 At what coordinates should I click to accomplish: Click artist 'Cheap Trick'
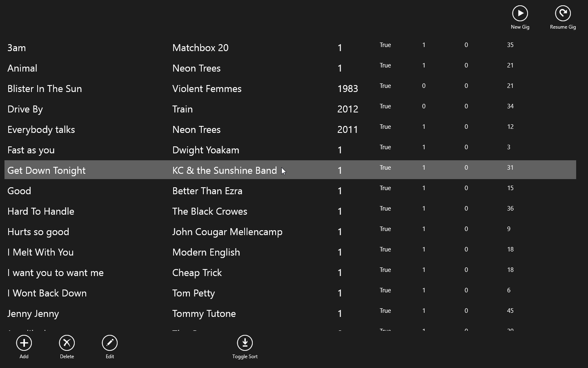pyautogui.click(x=197, y=273)
